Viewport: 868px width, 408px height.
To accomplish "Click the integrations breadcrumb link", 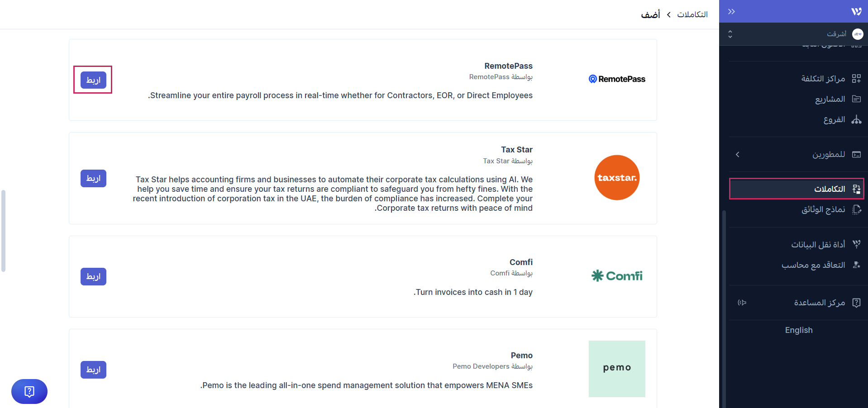I will point(692,14).
